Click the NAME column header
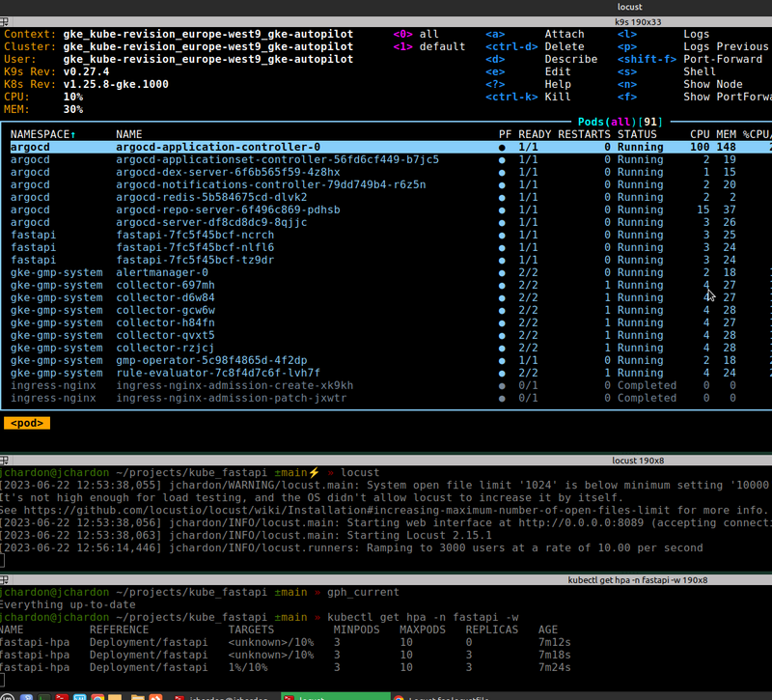Screen dimensions: 772x700 point(129,134)
